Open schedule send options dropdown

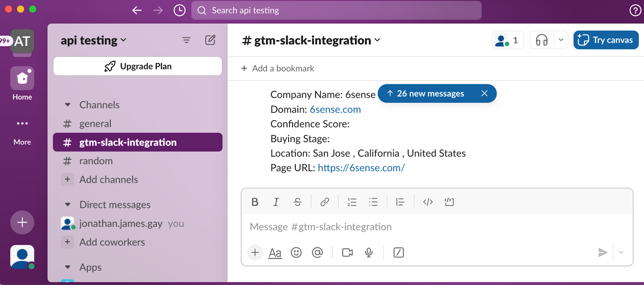tap(621, 252)
